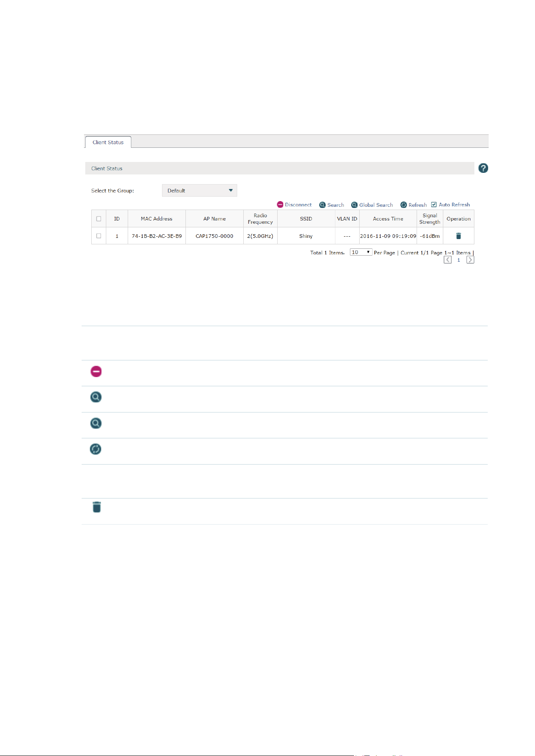Open the Select the Group dropdown
The height and width of the screenshot is (756, 535).
pyautogui.click(x=199, y=191)
